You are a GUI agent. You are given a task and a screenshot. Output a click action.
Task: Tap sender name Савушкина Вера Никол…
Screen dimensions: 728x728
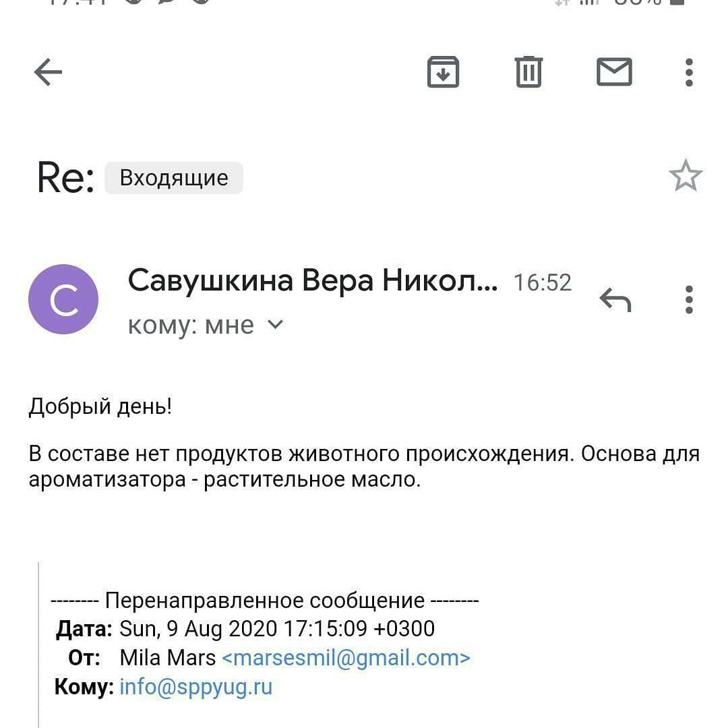[313, 280]
